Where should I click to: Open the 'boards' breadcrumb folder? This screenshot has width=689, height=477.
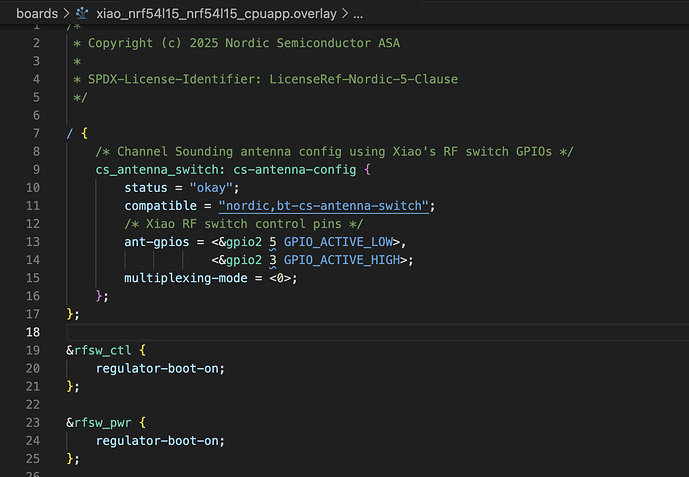(x=36, y=14)
